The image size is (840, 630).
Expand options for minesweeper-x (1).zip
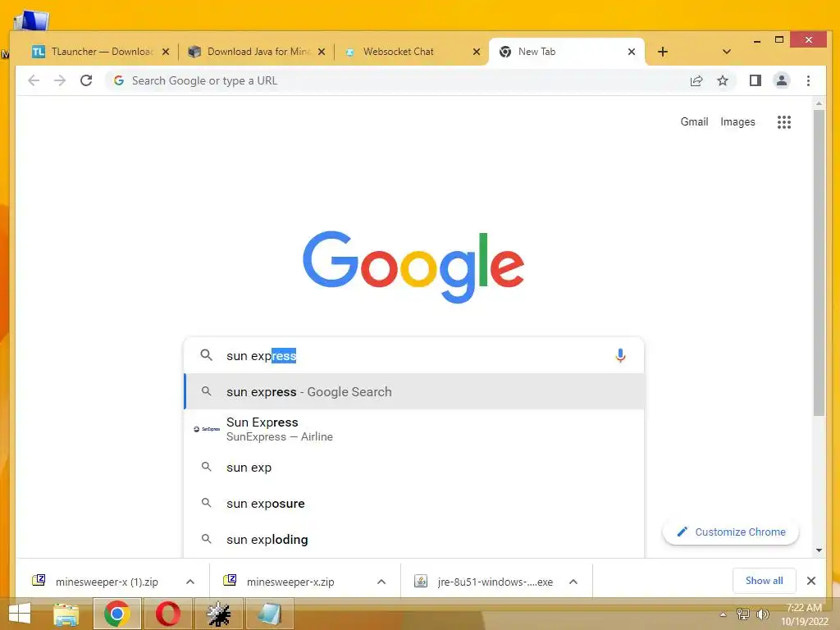pos(190,582)
